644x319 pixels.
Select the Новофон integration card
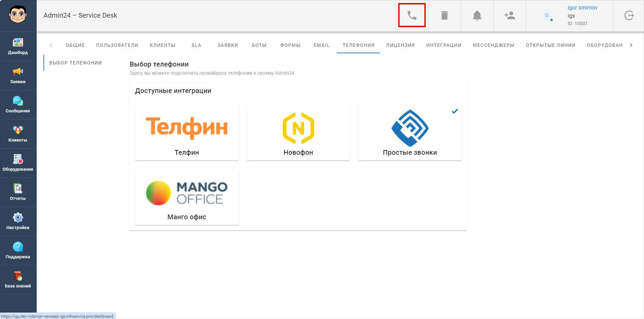[298, 132]
